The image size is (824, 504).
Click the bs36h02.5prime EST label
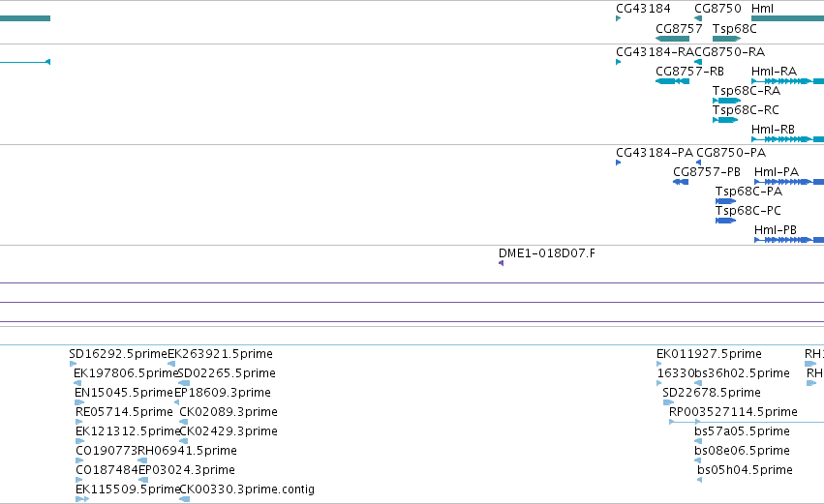point(742,373)
